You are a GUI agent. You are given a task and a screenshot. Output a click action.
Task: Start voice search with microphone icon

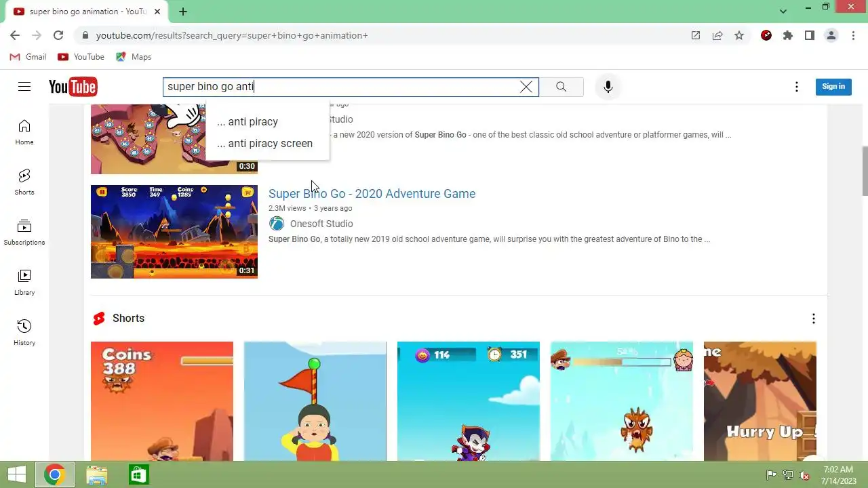[x=608, y=87]
